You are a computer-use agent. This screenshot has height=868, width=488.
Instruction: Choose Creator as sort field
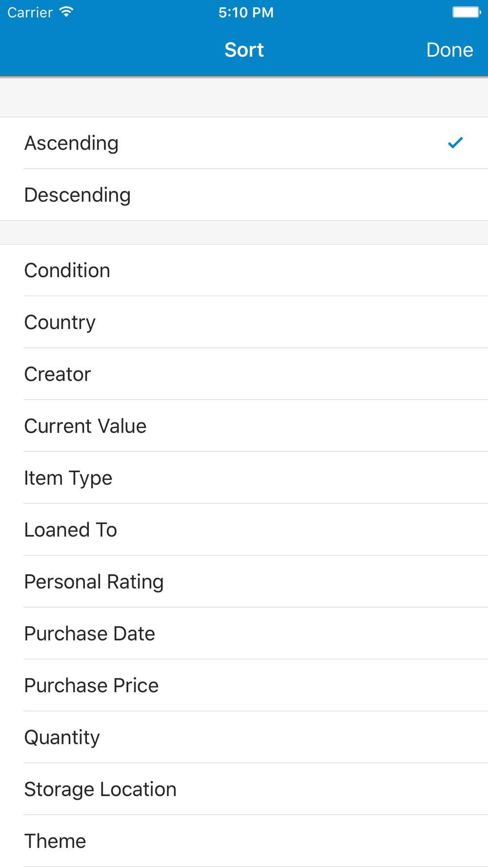coord(244,374)
